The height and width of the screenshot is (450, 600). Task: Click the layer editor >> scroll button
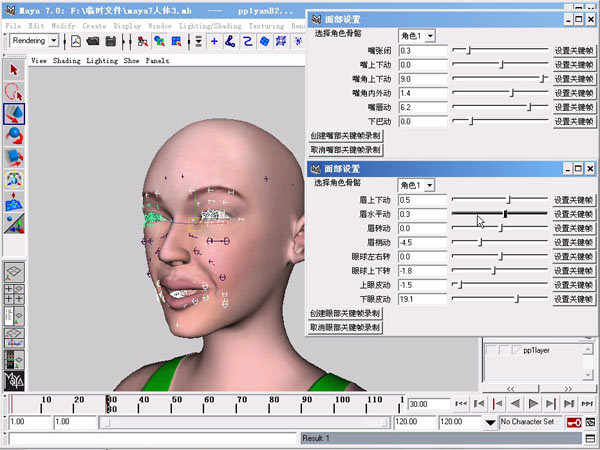pos(569,389)
